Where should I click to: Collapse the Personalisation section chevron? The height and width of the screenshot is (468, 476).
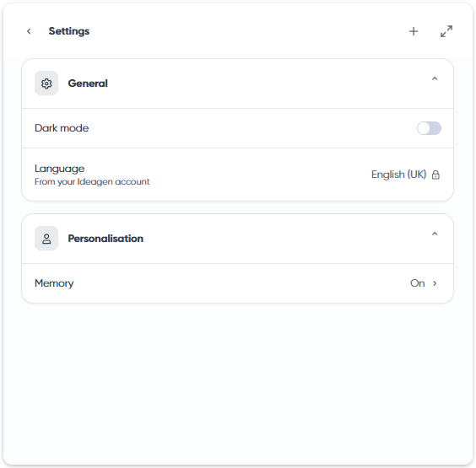pos(435,234)
